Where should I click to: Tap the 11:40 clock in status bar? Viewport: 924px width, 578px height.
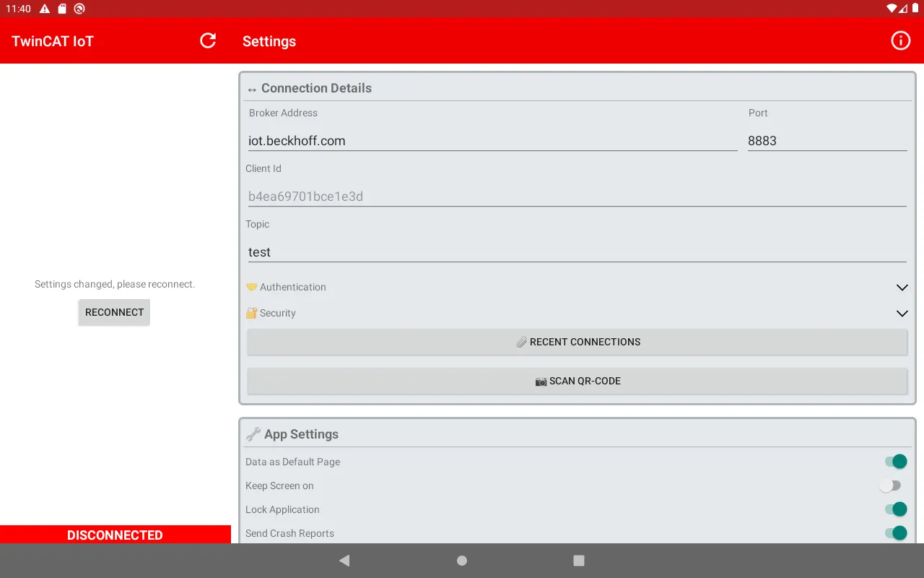[x=18, y=9]
